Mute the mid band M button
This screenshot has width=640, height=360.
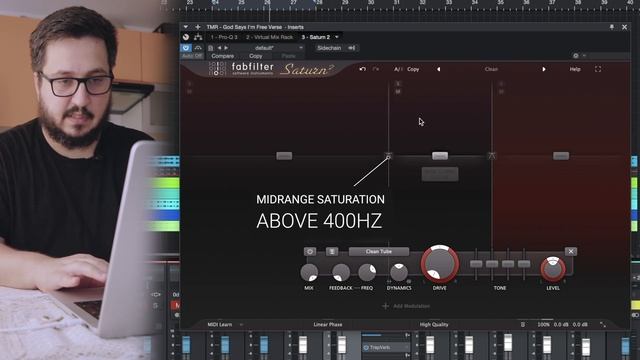point(398,91)
